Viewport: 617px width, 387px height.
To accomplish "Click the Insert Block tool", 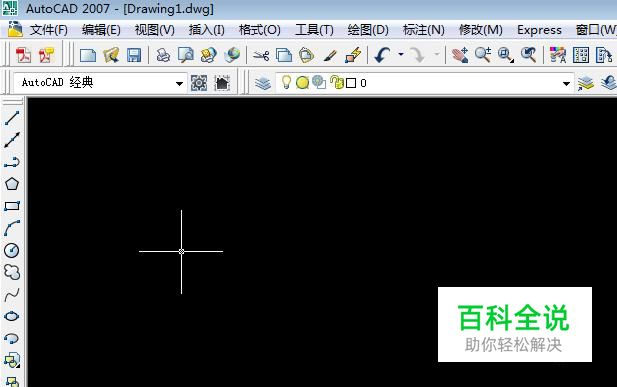I will (12, 360).
